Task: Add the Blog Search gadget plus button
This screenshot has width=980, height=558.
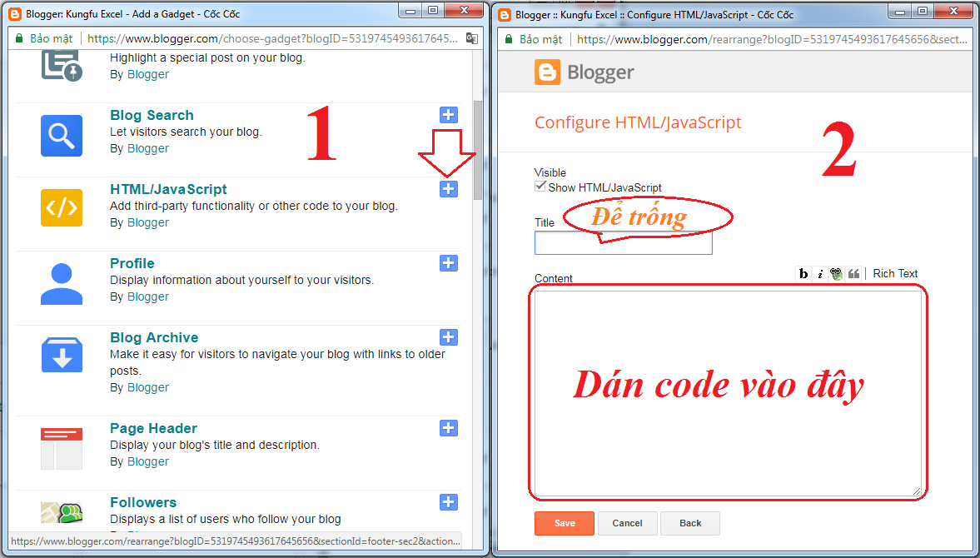Action: pyautogui.click(x=448, y=115)
